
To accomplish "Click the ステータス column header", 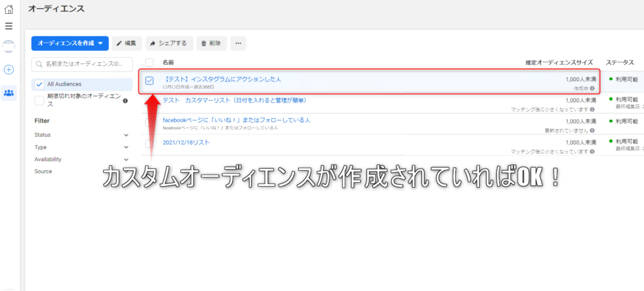I will click(x=619, y=62).
